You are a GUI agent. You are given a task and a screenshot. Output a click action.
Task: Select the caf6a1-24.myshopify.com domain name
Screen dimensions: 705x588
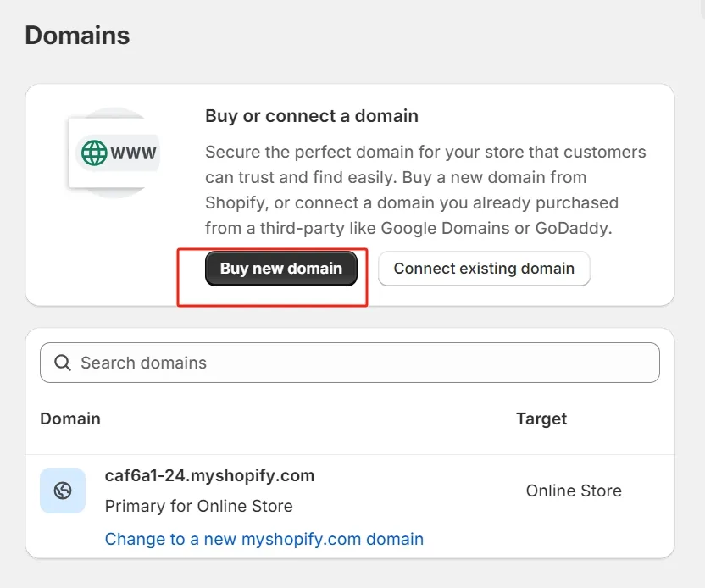(x=209, y=475)
